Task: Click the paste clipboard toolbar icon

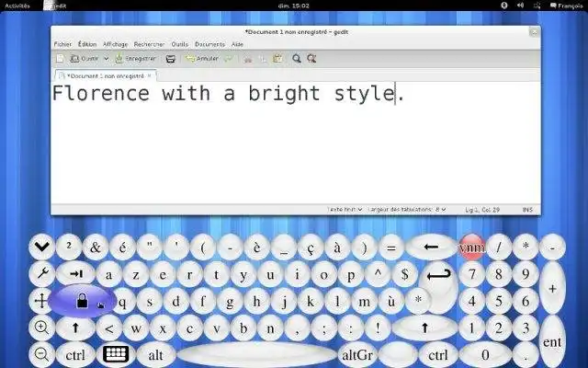Action: [x=277, y=59]
